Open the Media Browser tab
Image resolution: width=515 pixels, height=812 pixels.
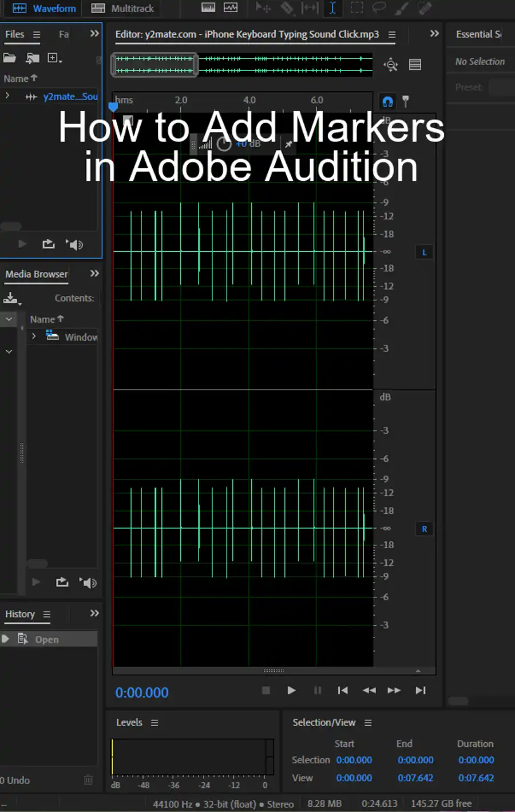coord(37,275)
